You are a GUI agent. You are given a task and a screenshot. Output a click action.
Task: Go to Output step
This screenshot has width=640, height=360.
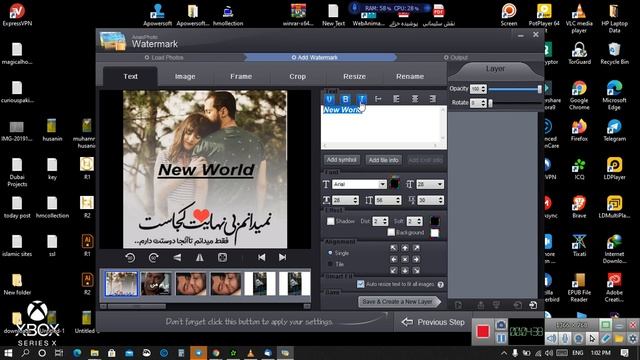click(456, 58)
